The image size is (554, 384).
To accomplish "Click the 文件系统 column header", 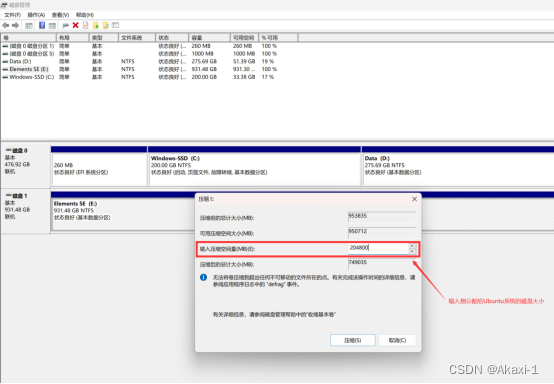I will (137, 38).
